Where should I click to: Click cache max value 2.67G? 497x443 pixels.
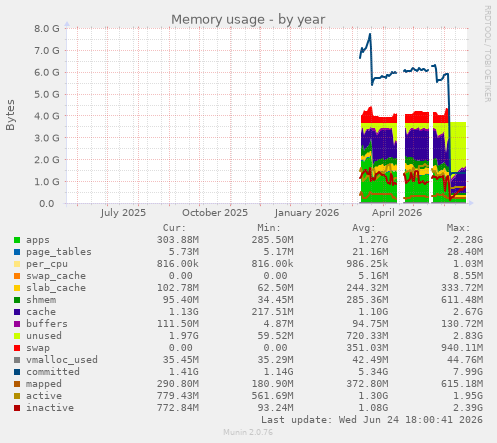[x=468, y=312]
